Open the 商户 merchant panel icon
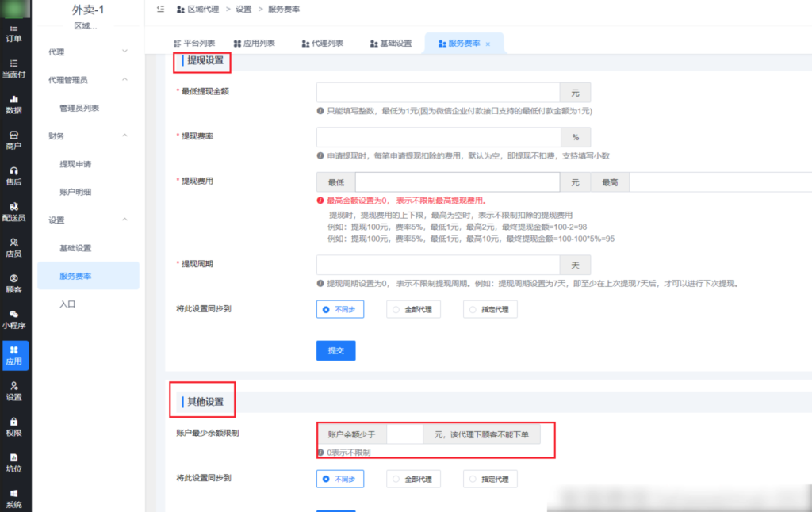The width and height of the screenshot is (812, 512). click(x=13, y=139)
